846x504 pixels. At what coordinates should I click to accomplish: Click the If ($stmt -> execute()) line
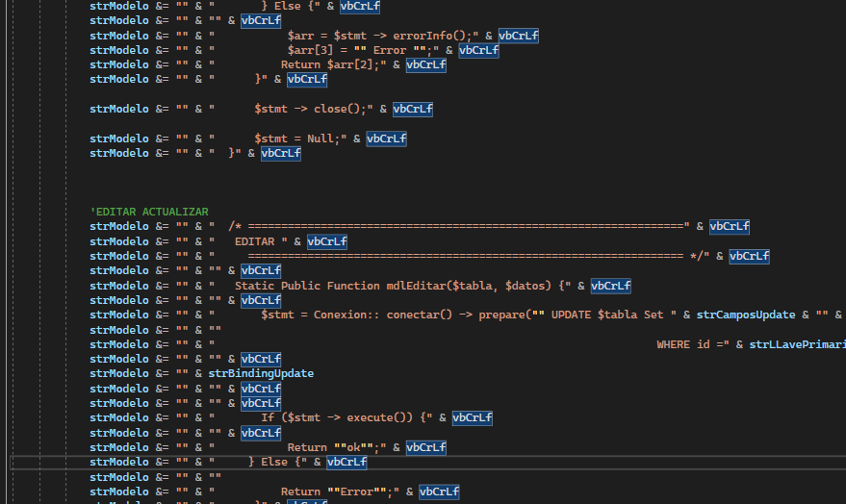[345, 417]
